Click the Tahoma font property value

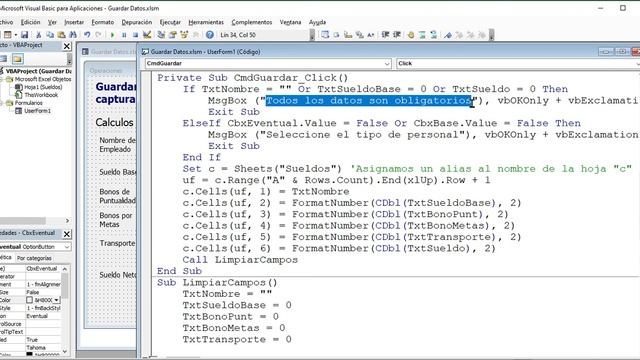[43, 348]
